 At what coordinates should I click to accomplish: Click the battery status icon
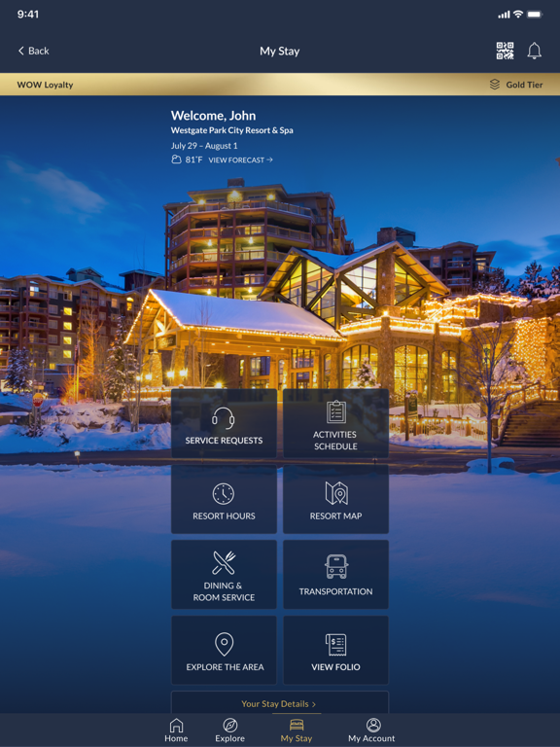[535, 15]
